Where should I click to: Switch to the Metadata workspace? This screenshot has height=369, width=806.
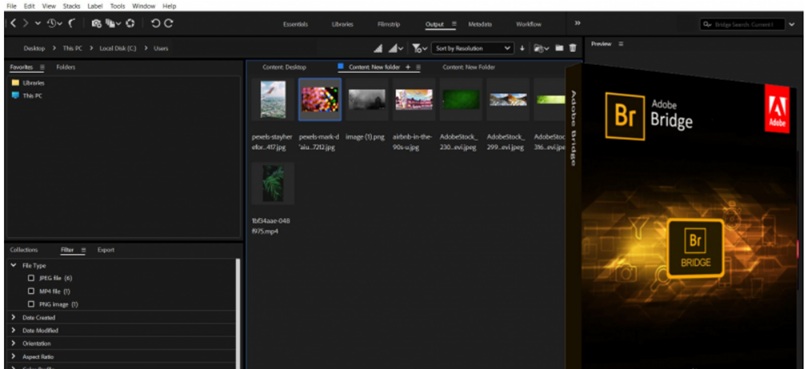[480, 24]
